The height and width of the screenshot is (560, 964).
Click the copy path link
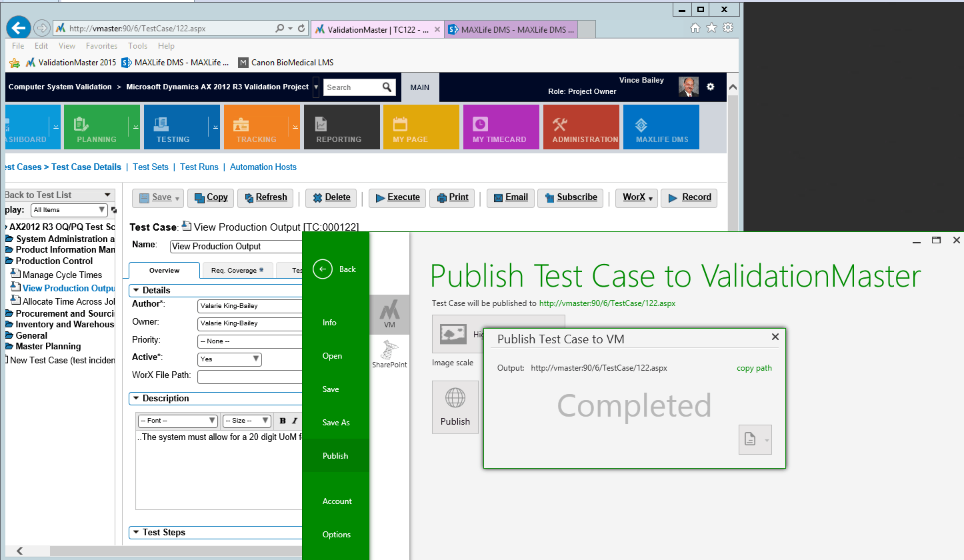(754, 368)
